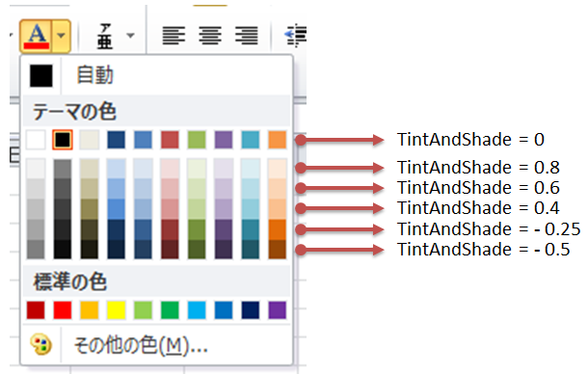This screenshot has height=374, width=588.
Task: Choose lightest red tint swatch
Action: tap(170, 169)
